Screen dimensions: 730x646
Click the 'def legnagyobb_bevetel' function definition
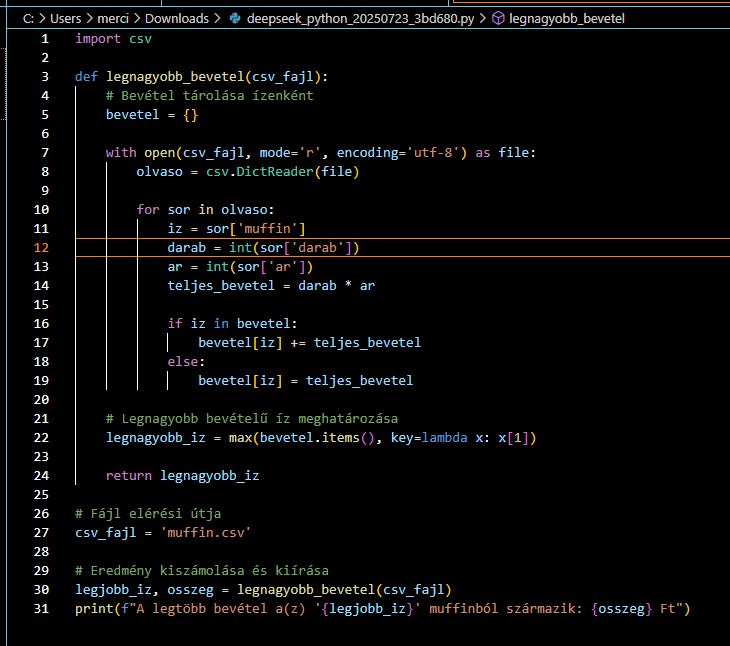click(x=200, y=77)
